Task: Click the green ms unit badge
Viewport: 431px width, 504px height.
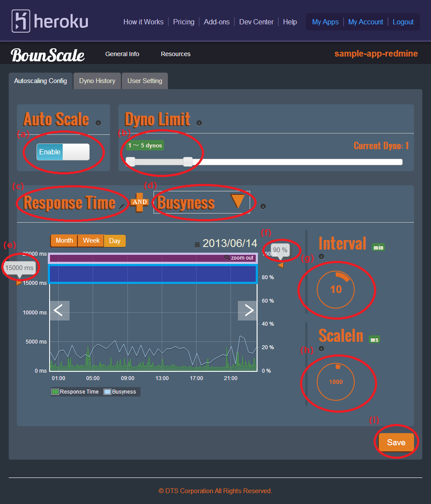Action: click(x=374, y=340)
